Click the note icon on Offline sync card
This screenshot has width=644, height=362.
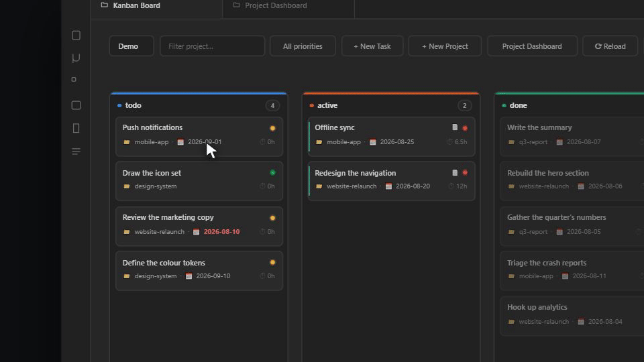click(455, 127)
